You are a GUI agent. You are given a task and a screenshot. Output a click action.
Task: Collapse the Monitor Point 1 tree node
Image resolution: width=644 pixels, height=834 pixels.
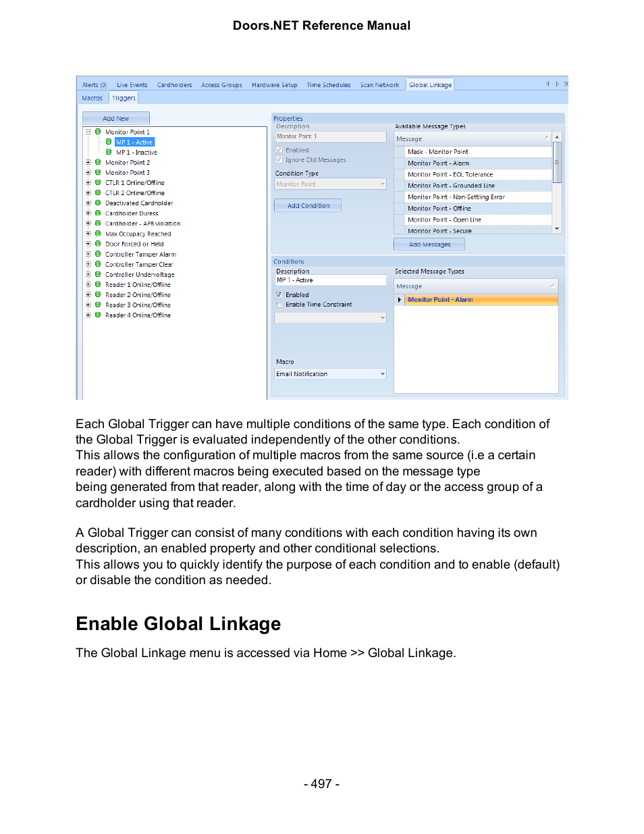point(88,132)
